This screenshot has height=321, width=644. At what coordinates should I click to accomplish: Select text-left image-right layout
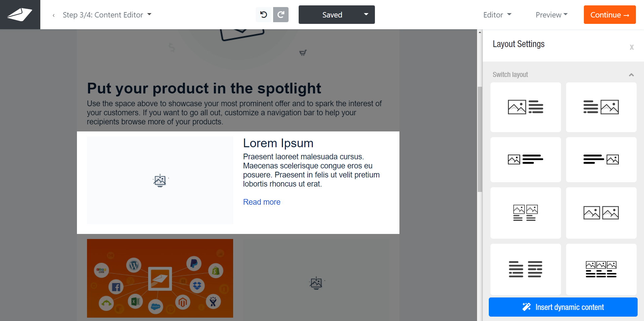click(601, 107)
